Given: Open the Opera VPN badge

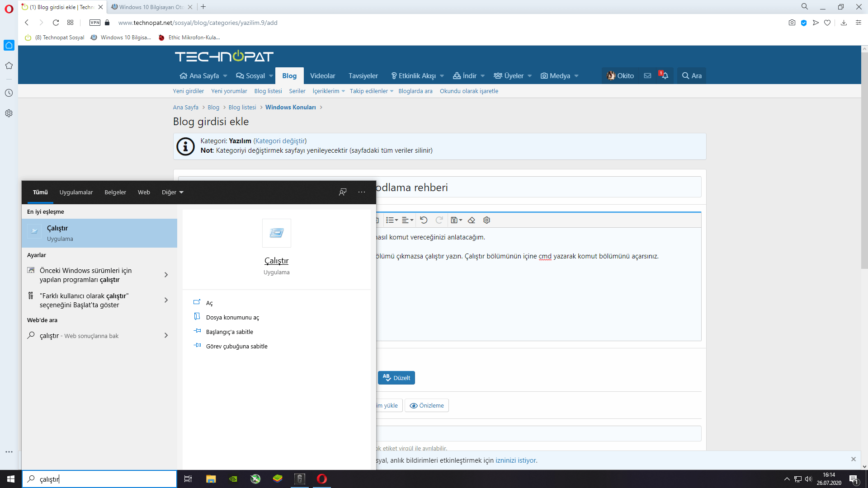Looking at the screenshot, I should click(x=95, y=23).
